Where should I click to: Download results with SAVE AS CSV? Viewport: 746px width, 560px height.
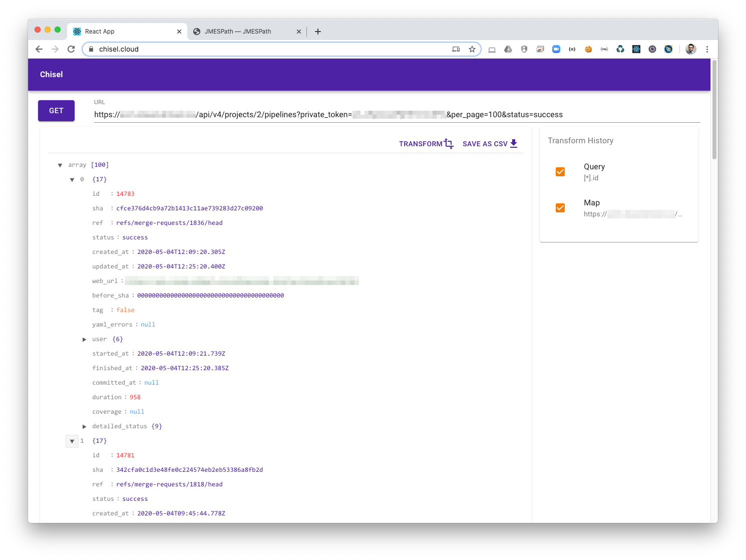pos(490,144)
